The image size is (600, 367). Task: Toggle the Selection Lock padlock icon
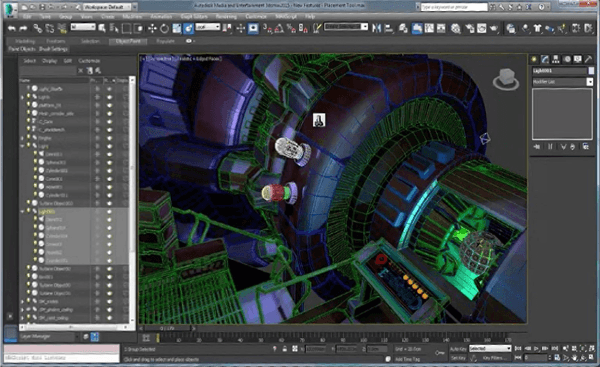285,349
